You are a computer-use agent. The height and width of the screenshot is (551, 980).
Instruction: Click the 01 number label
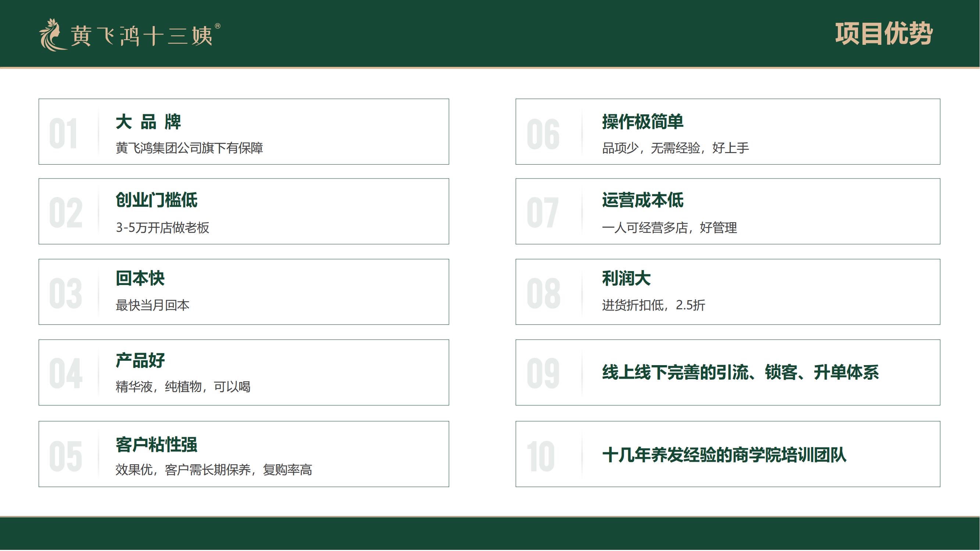point(64,133)
